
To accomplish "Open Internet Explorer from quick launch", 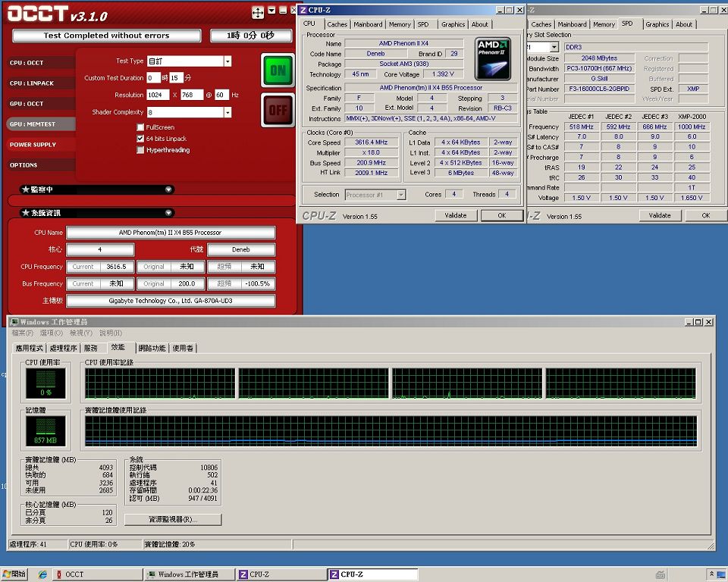I will 42,574.
